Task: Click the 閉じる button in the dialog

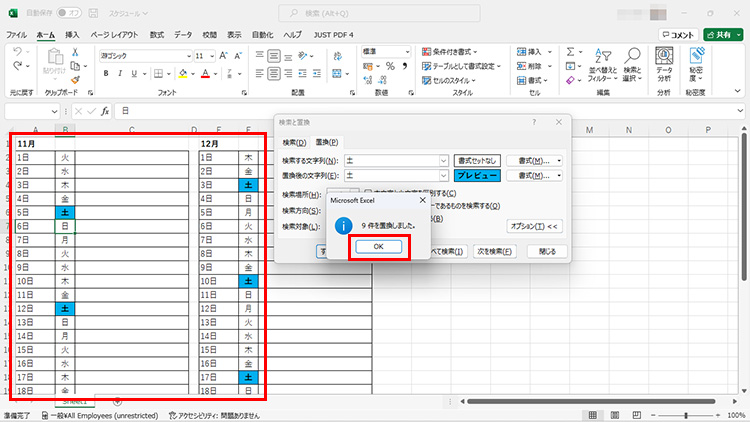Action: click(547, 251)
